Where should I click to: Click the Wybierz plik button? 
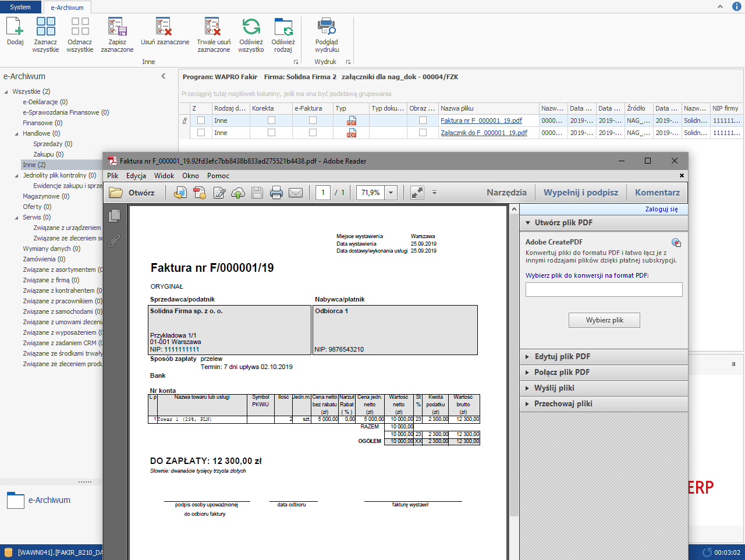click(x=605, y=320)
